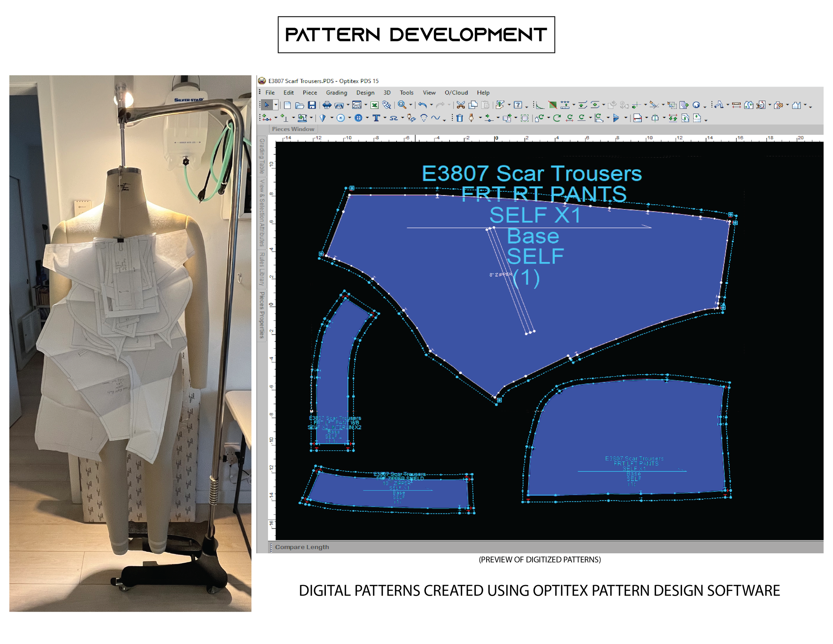Click the Save floppy disk icon
The width and height of the screenshot is (833, 644).
point(312,105)
